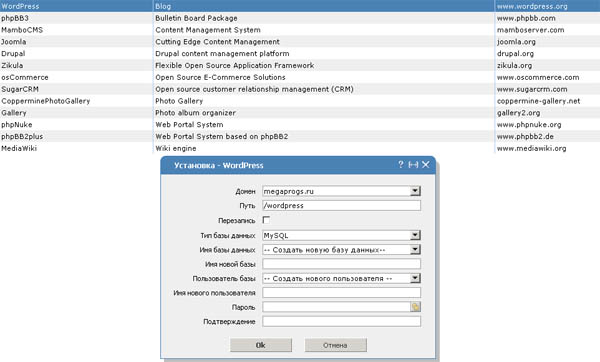The width and height of the screenshot is (600, 362).
Task: Confirm installation with the Ok button
Action: pyautogui.click(x=261, y=345)
